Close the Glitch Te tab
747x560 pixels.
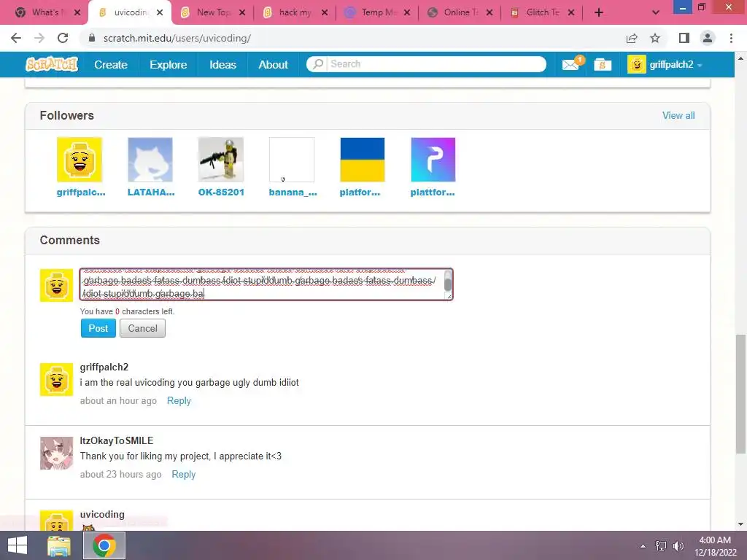coord(571,12)
